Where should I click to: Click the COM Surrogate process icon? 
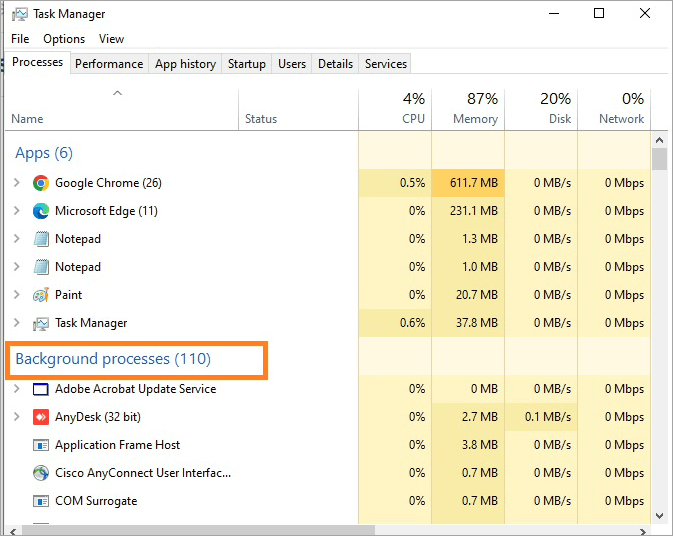coord(41,501)
